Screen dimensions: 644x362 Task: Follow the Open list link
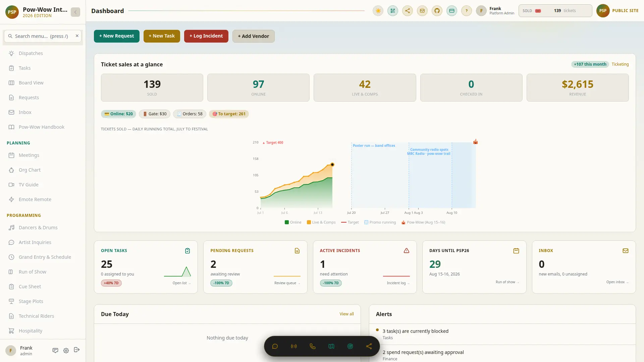click(x=181, y=283)
